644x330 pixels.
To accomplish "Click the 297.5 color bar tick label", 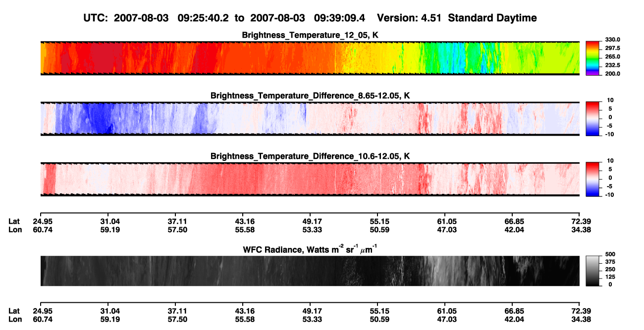I will point(613,48).
